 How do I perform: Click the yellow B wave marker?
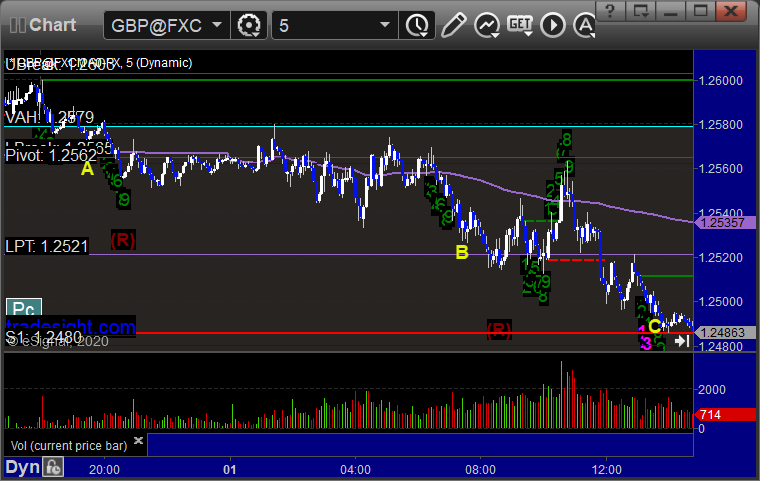(462, 252)
